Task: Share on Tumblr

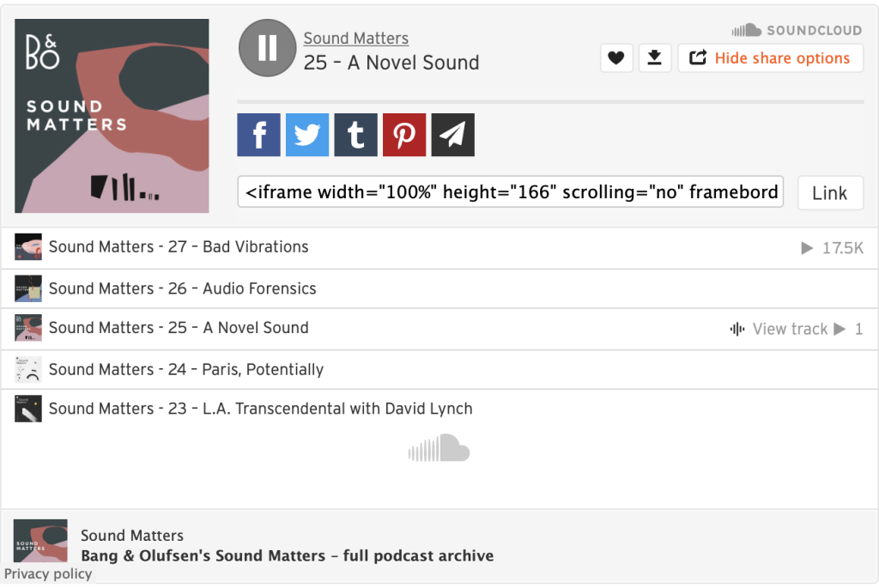Action: click(356, 135)
